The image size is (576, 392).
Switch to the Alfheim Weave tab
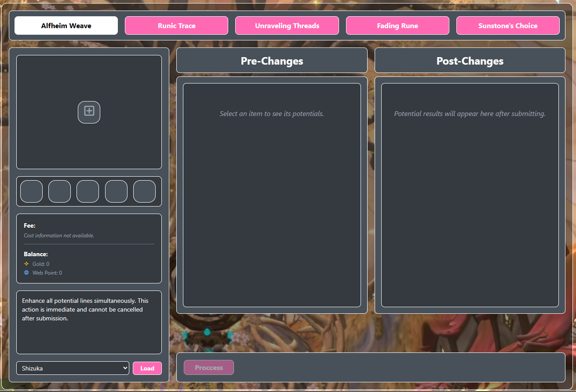66,25
